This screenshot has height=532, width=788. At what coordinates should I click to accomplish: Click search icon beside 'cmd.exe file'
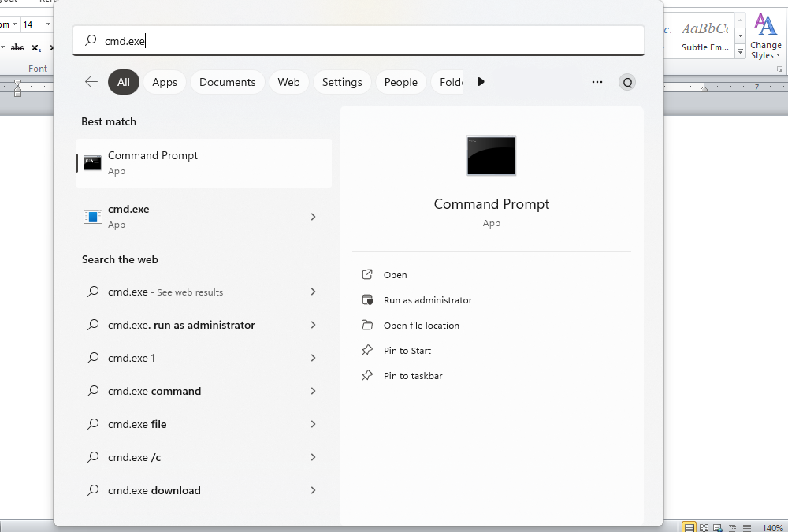[93, 424]
